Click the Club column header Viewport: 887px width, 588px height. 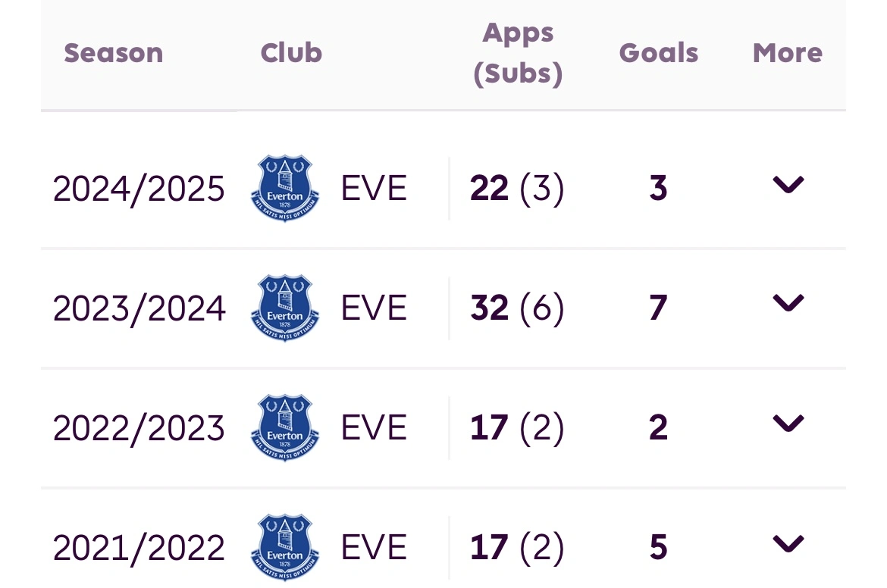(x=291, y=53)
